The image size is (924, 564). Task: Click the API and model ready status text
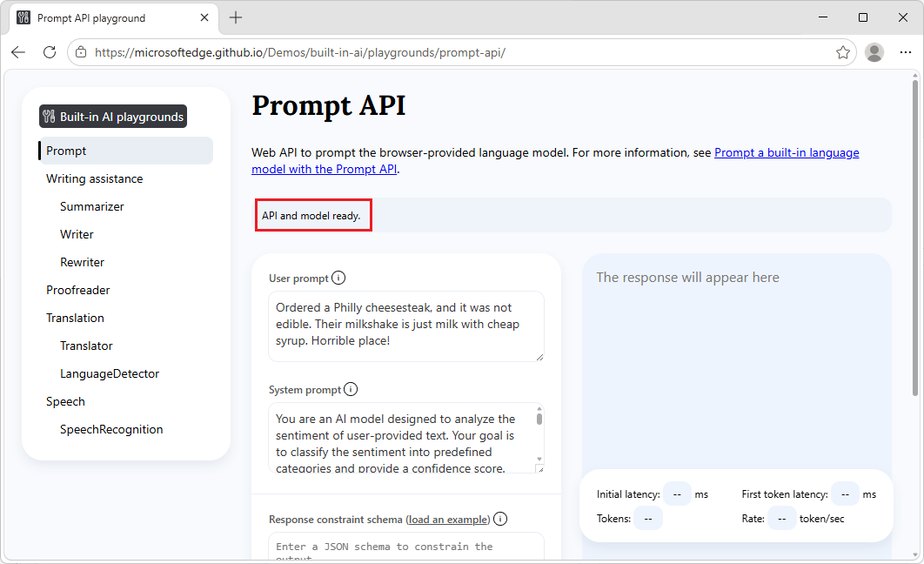[311, 216]
